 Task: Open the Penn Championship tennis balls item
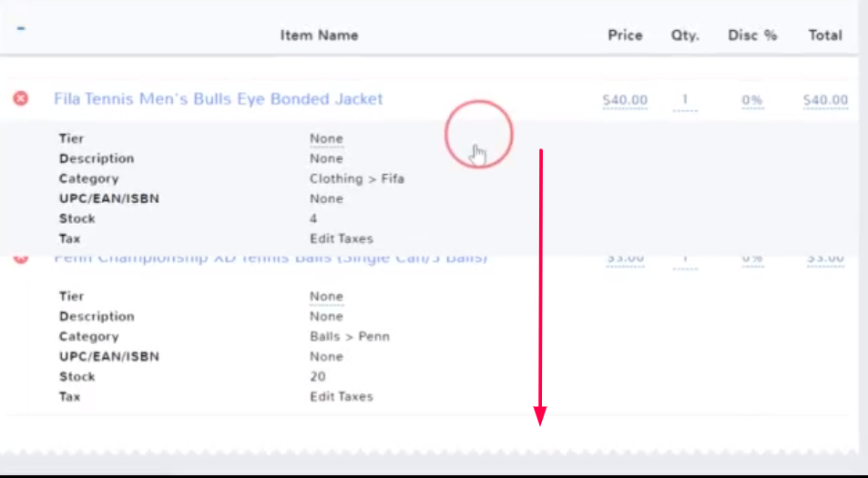(x=271, y=259)
